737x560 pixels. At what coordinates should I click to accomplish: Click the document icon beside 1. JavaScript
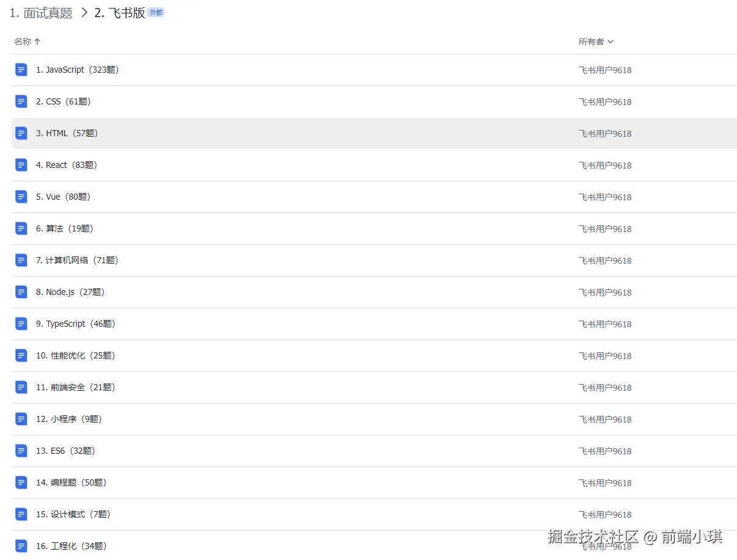21,69
